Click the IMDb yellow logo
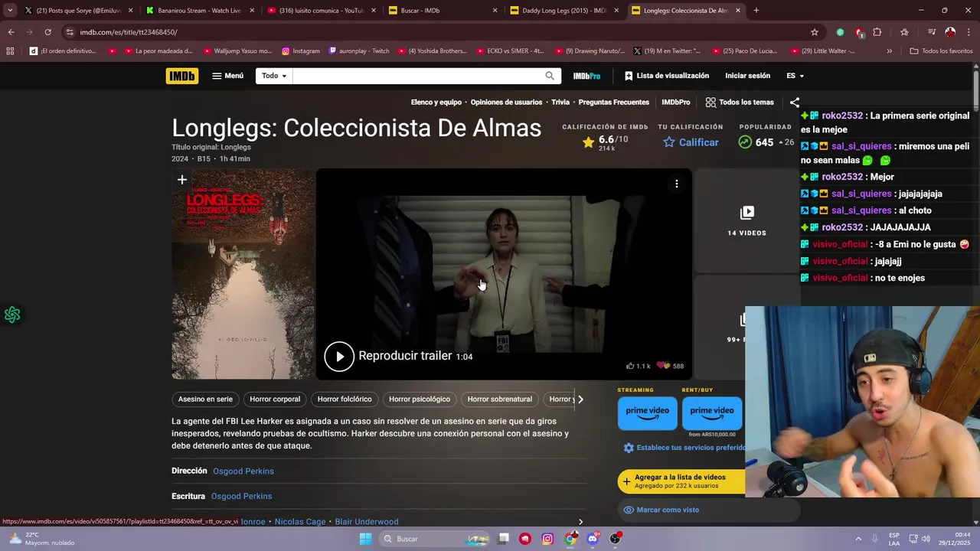Image resolution: width=980 pixels, height=551 pixels. (181, 76)
